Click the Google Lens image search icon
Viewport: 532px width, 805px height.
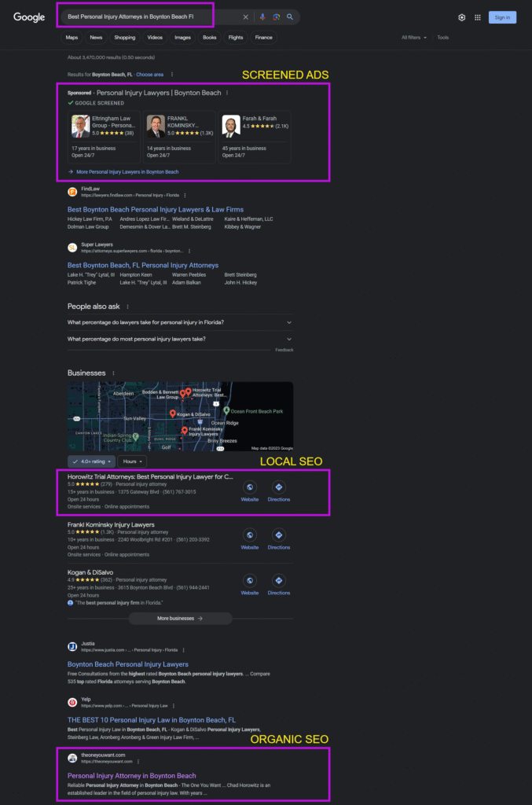click(276, 17)
